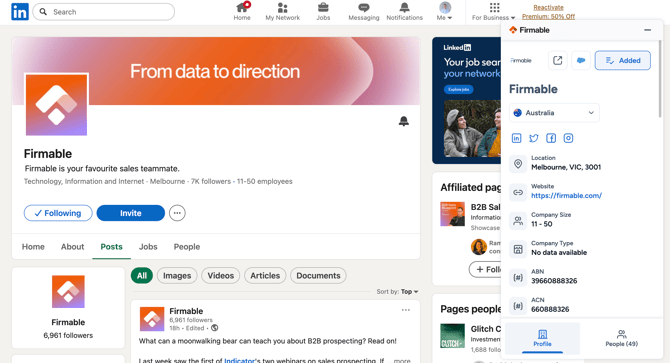Expand post text with more link
Viewport: 670px width, 363px height.
[x=402, y=361]
